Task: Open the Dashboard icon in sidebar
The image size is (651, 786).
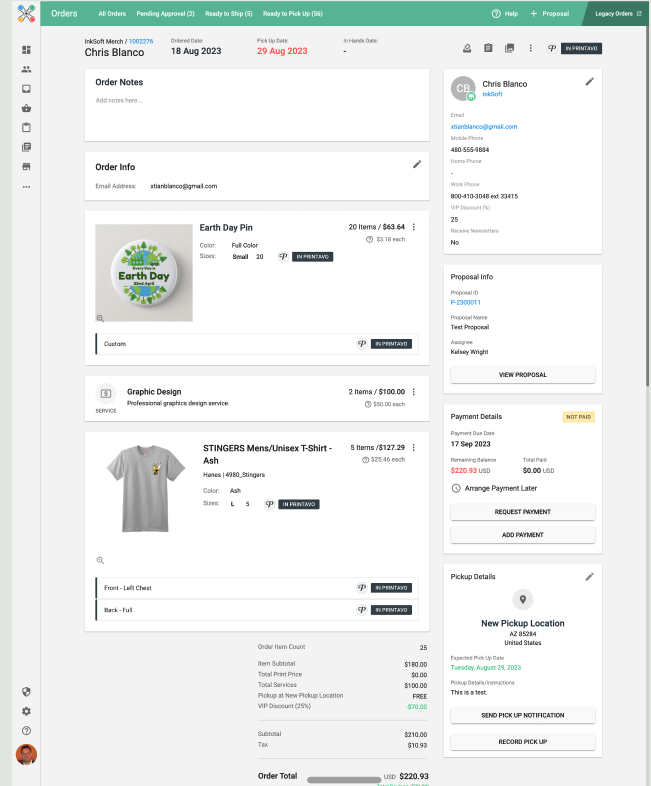Action: [27, 50]
